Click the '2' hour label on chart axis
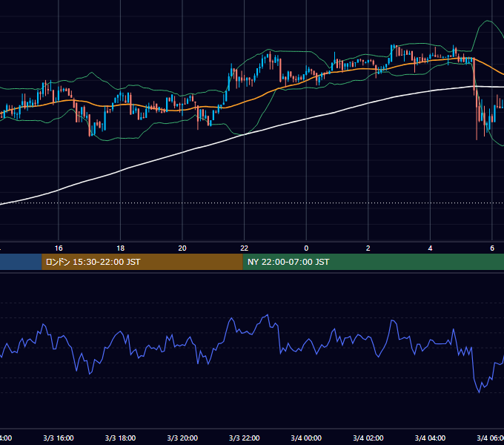 click(368, 248)
